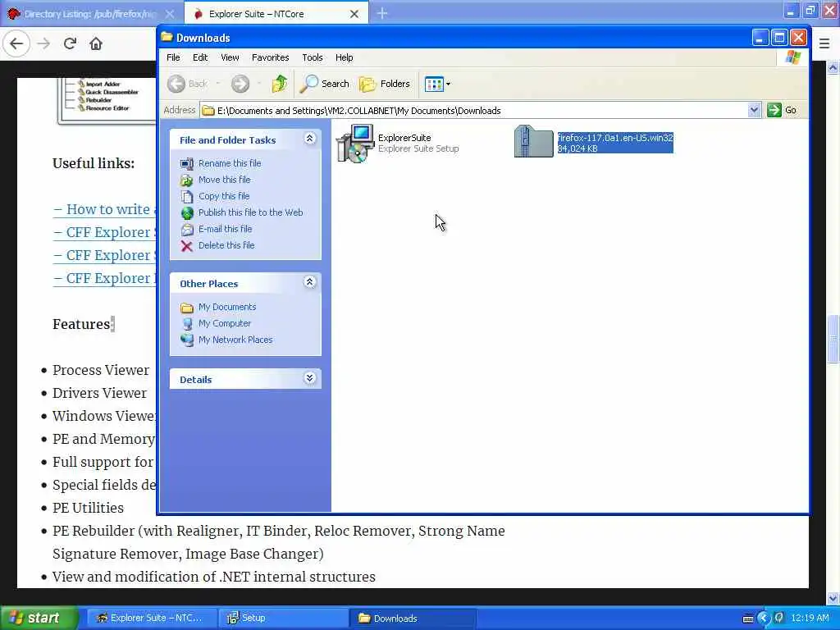840x630 pixels.
Task: Expand hidden system tray icons
Action: point(764,619)
